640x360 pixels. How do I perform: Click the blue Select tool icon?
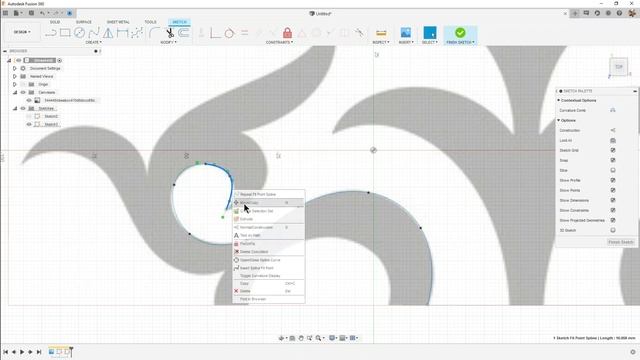430,33
